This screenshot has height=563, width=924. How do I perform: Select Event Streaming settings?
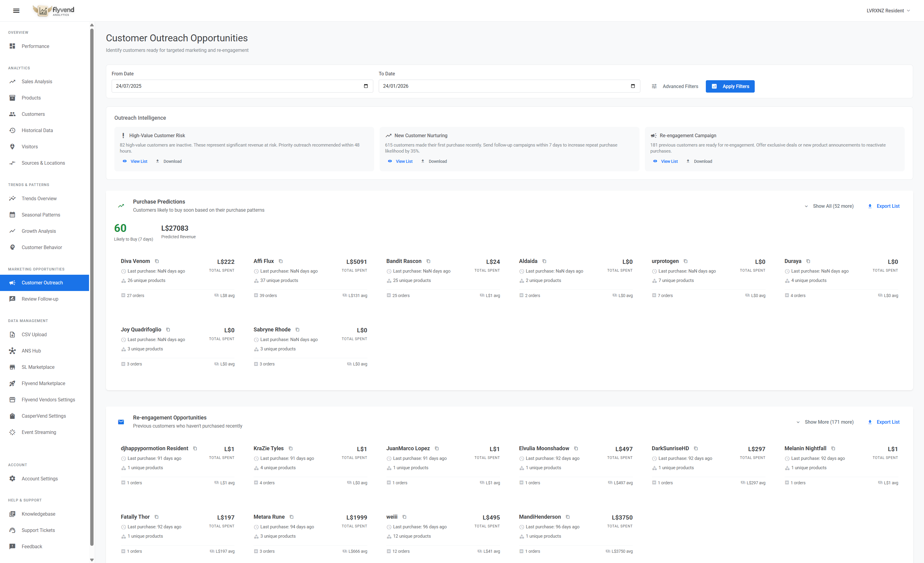pyautogui.click(x=39, y=432)
